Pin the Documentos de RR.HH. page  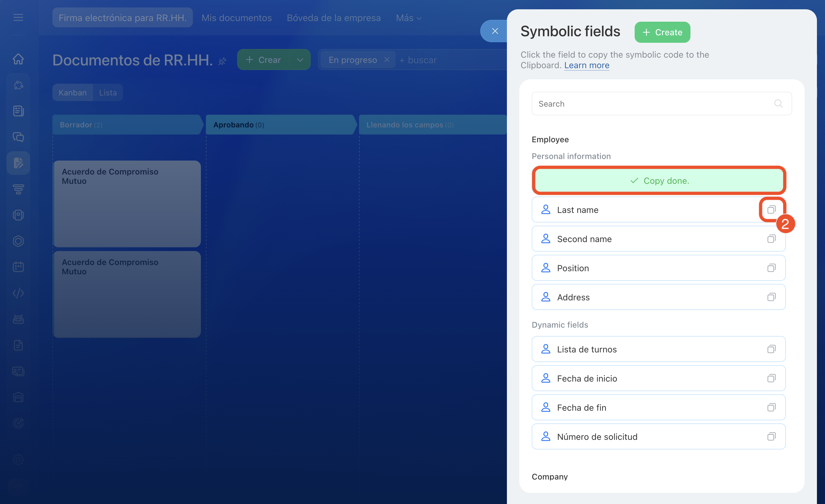coord(222,61)
